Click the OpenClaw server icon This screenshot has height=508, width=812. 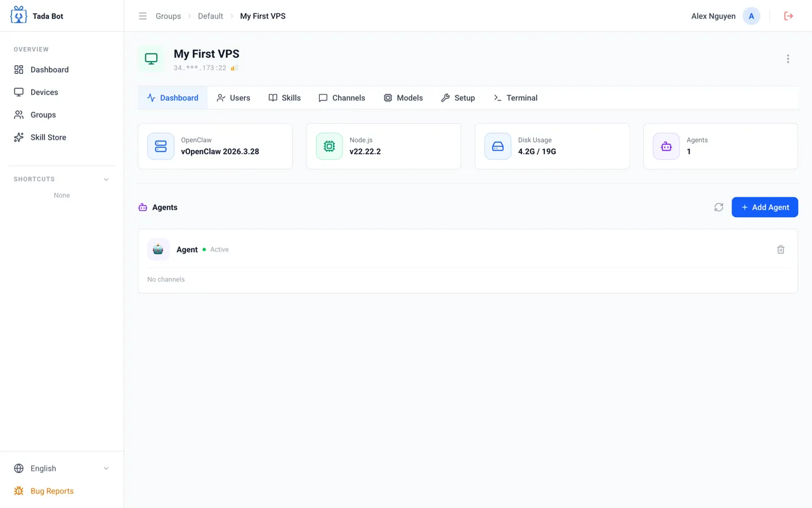pos(160,146)
